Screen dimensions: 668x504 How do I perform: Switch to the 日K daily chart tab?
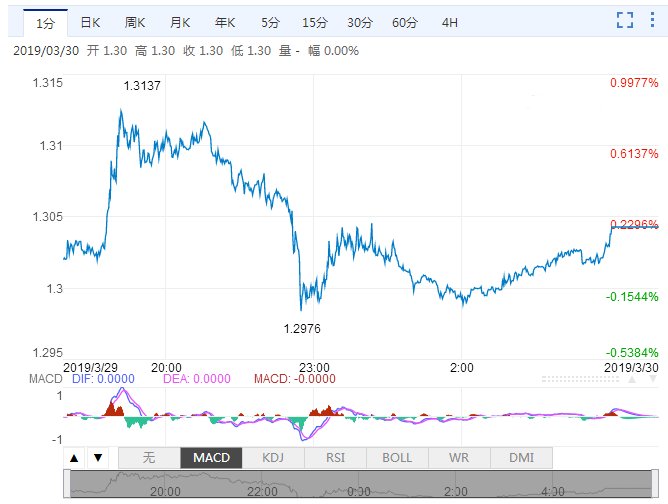pos(90,22)
